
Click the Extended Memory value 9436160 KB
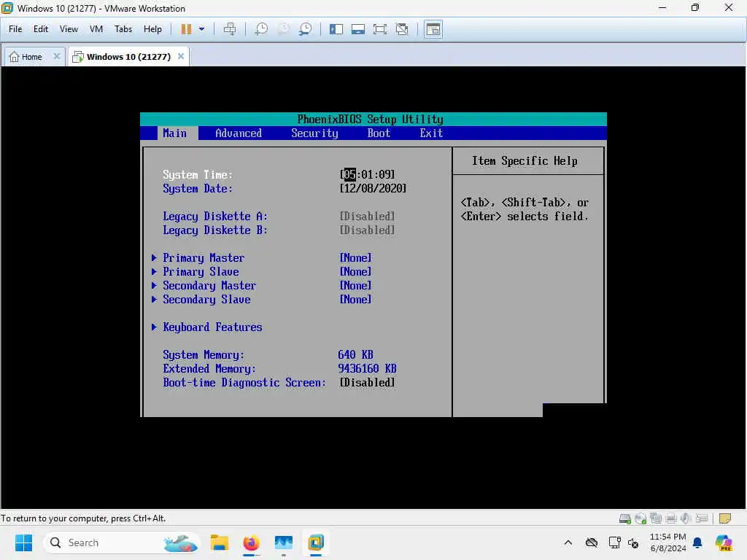coord(367,368)
